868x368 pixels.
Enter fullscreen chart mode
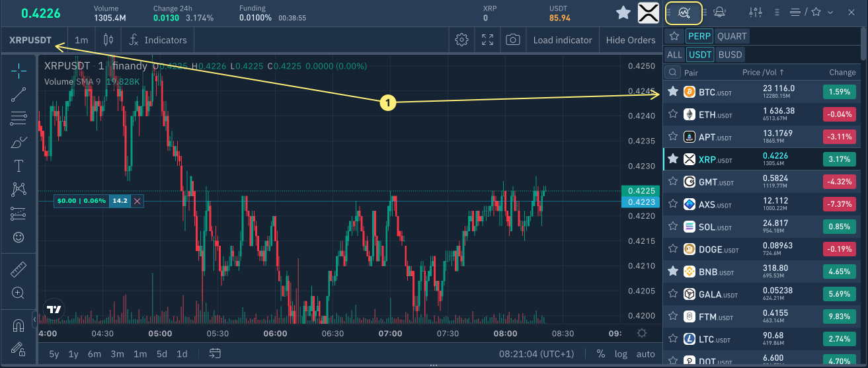point(487,40)
